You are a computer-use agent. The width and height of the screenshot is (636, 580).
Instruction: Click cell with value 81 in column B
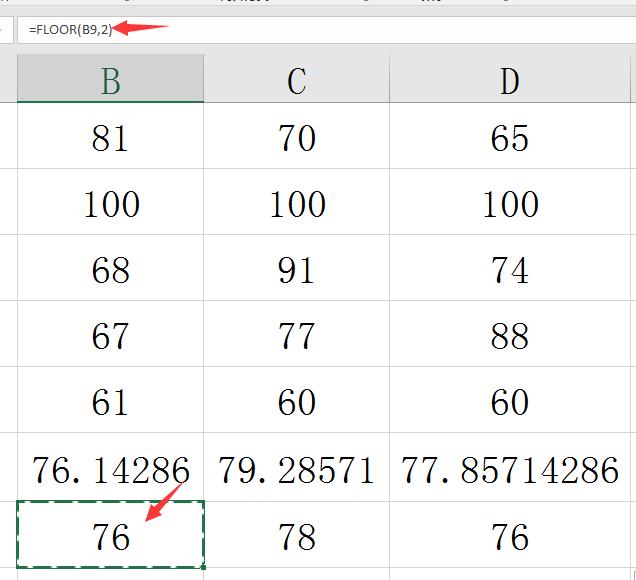click(x=110, y=137)
